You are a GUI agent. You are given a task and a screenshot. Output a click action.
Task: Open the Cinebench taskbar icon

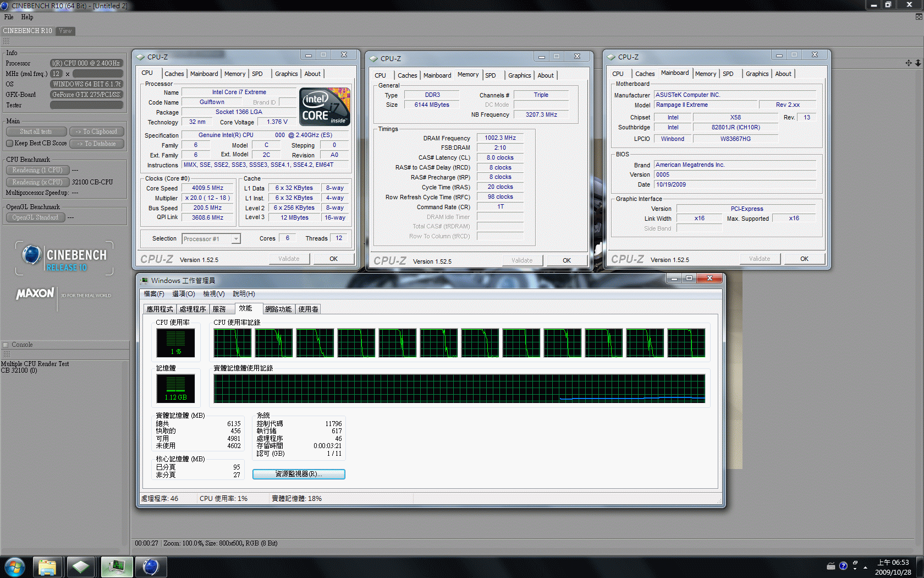tap(151, 567)
